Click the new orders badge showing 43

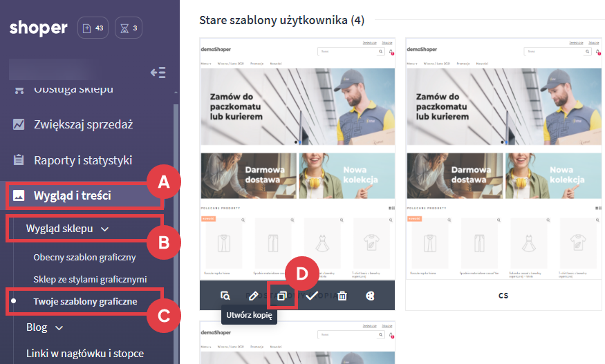[x=93, y=28]
